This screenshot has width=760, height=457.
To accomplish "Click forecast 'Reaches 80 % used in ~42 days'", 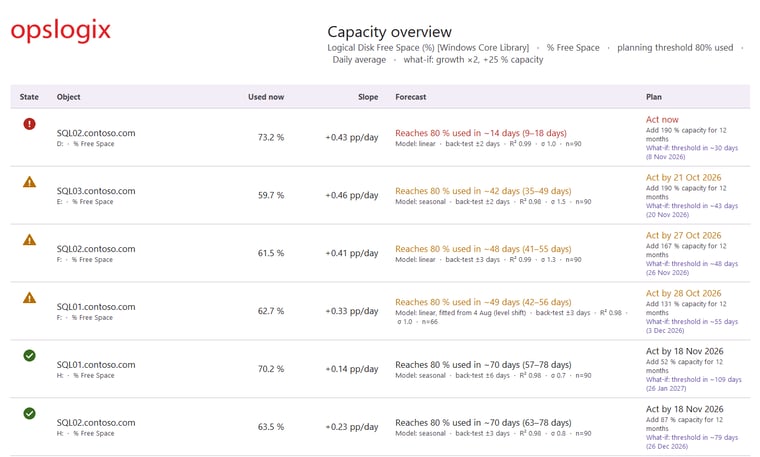I will point(483,191).
